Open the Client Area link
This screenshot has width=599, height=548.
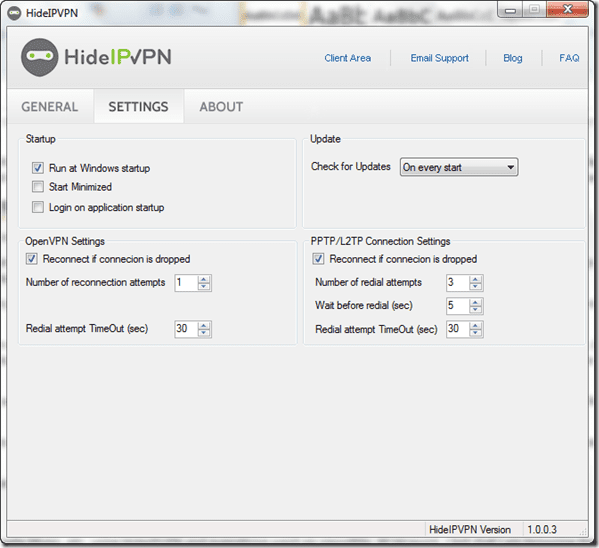click(348, 58)
